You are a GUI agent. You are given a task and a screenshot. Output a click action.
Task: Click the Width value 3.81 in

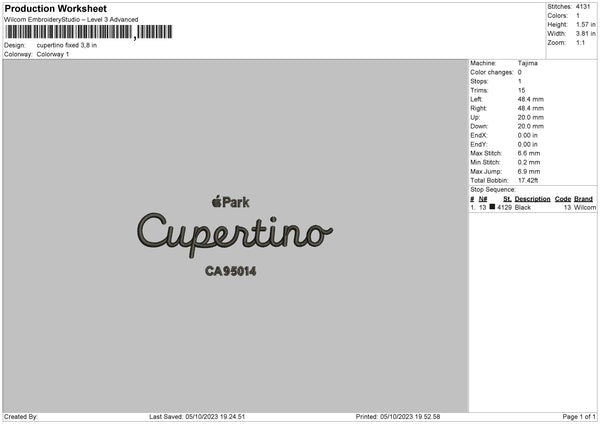pyautogui.click(x=586, y=34)
